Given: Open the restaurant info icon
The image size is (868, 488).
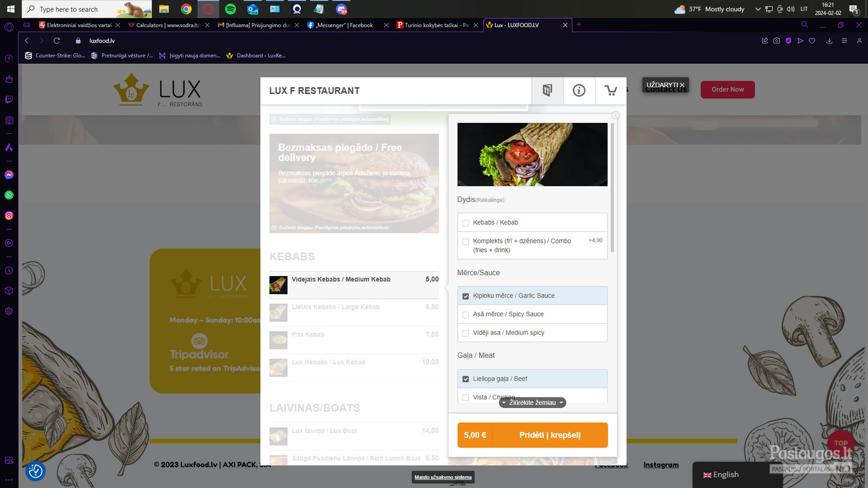Looking at the screenshot, I should tap(579, 90).
